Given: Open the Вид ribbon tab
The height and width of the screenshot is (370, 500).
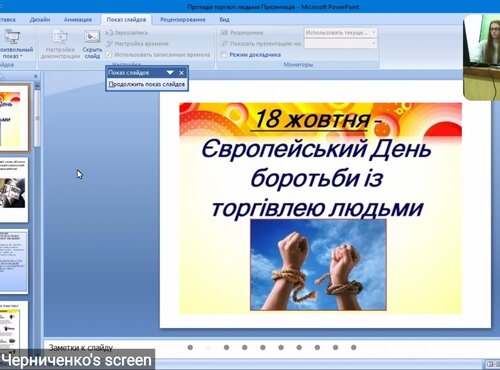Looking at the screenshot, I should pos(224,20).
